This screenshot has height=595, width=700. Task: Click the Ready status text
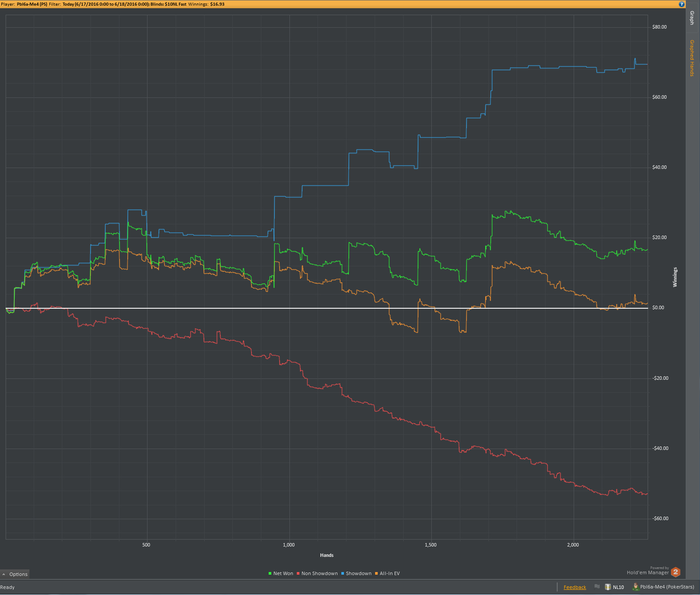[8, 587]
